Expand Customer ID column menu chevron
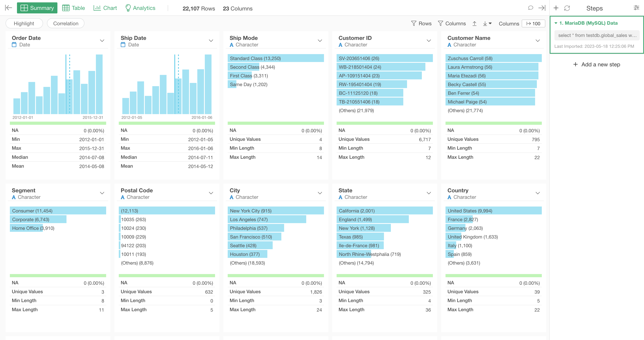This screenshot has height=340, width=644. 429,40
